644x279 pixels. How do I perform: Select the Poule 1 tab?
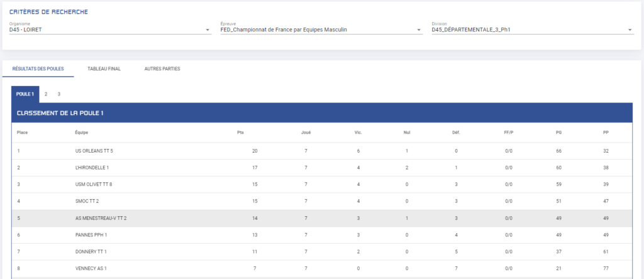click(x=25, y=94)
